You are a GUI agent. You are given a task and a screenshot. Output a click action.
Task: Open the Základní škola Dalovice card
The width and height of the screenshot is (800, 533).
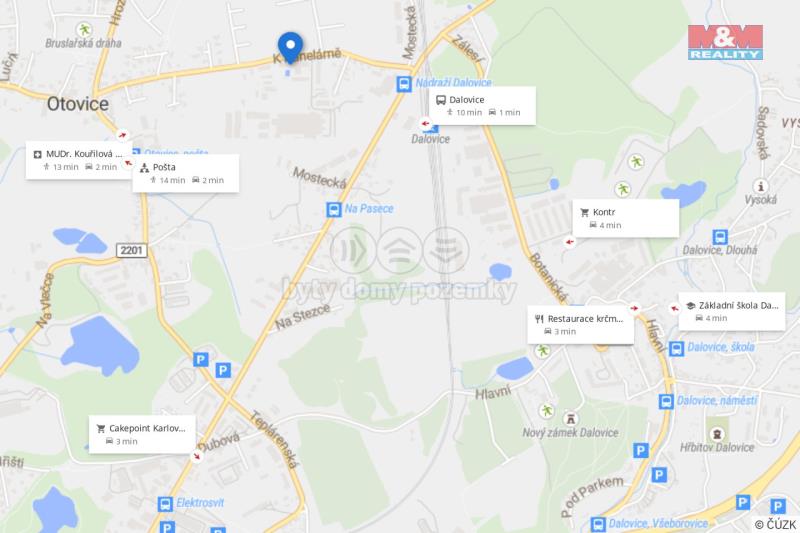tap(732, 311)
